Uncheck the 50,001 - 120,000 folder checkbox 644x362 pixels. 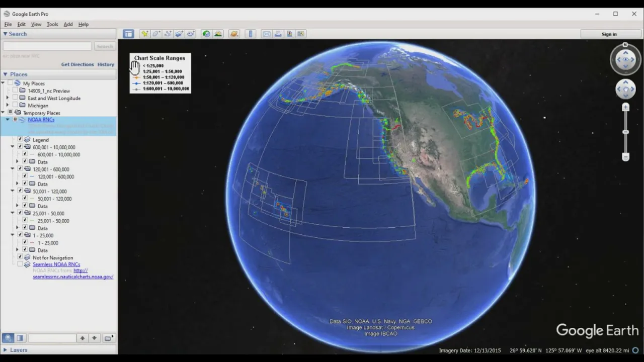pyautogui.click(x=20, y=191)
